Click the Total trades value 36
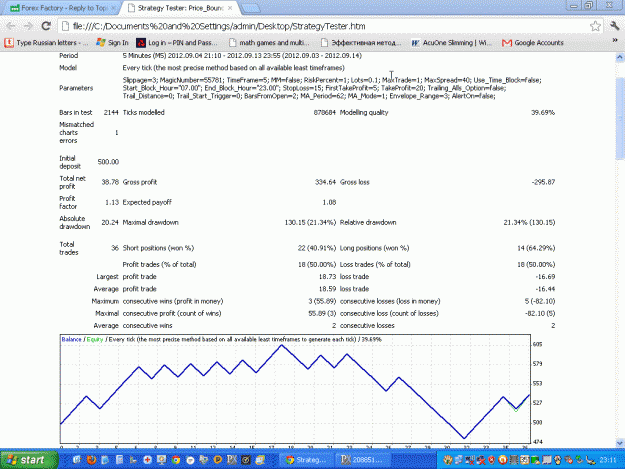625x469 pixels. 115,248
